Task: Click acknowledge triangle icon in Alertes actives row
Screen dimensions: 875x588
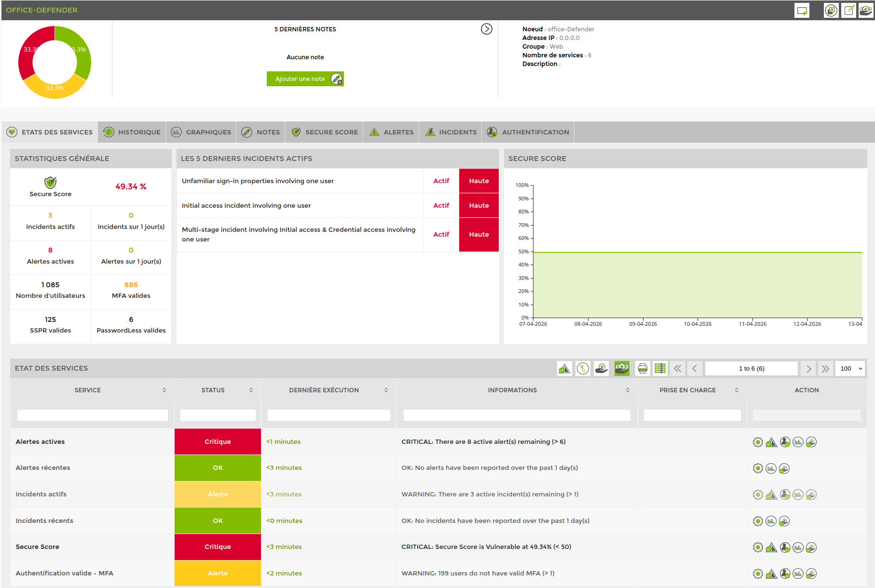Action: pyautogui.click(x=771, y=442)
